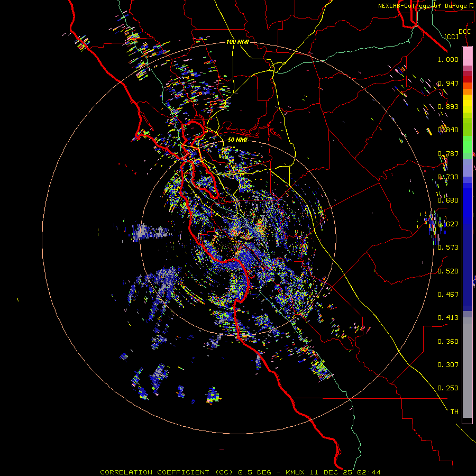Click the TH threshold label
The image size is (476, 476).
pos(454,412)
